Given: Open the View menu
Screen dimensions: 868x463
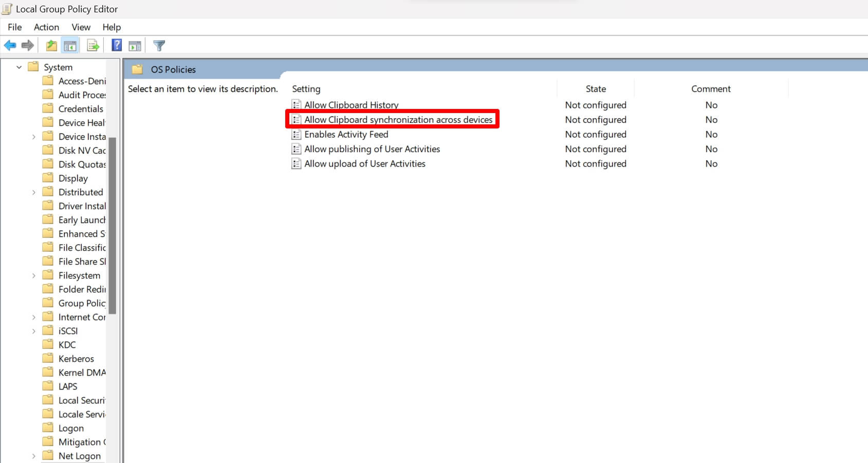Looking at the screenshot, I should pos(81,27).
